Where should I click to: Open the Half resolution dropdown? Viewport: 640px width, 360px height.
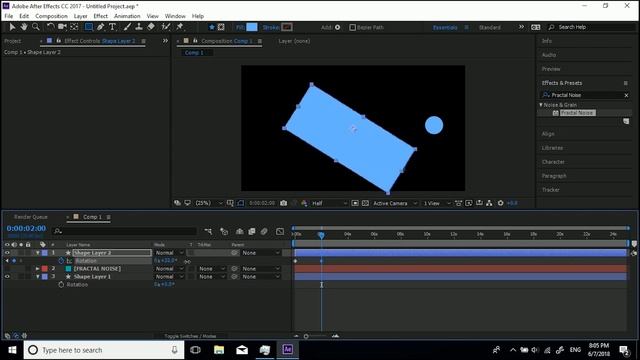329,203
